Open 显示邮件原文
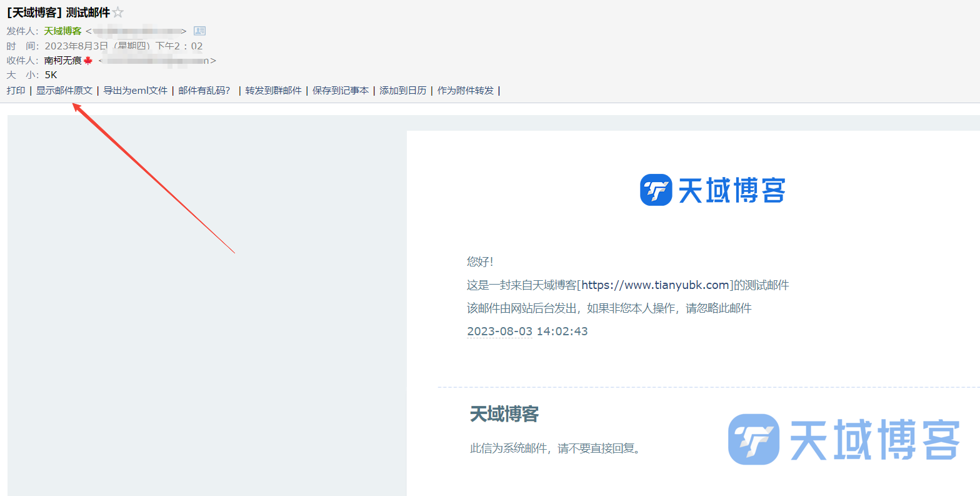The width and height of the screenshot is (980, 496). click(x=64, y=91)
